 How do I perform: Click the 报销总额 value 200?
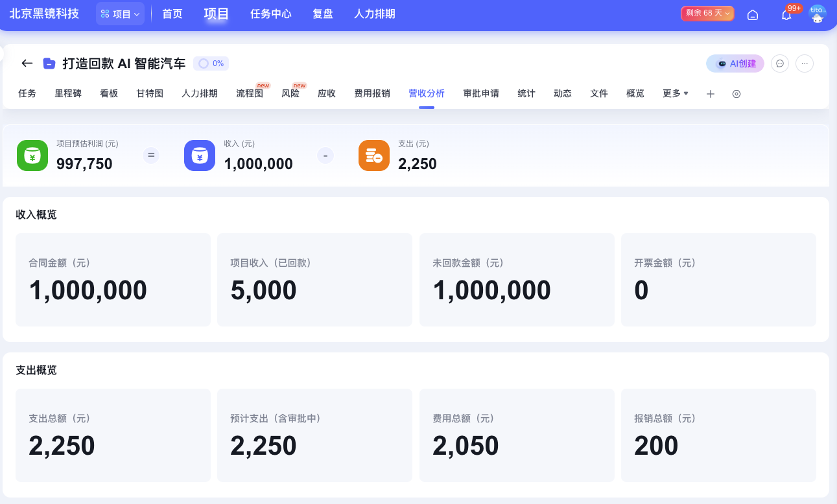coord(656,446)
